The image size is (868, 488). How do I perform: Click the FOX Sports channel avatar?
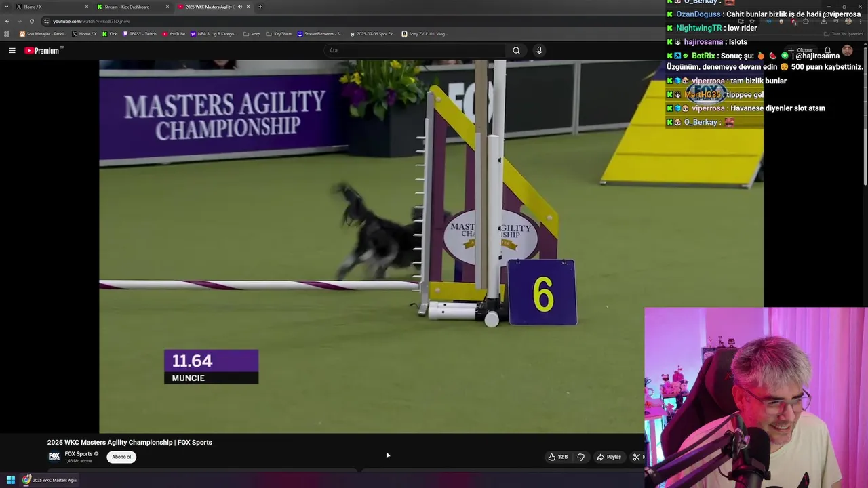(x=54, y=457)
